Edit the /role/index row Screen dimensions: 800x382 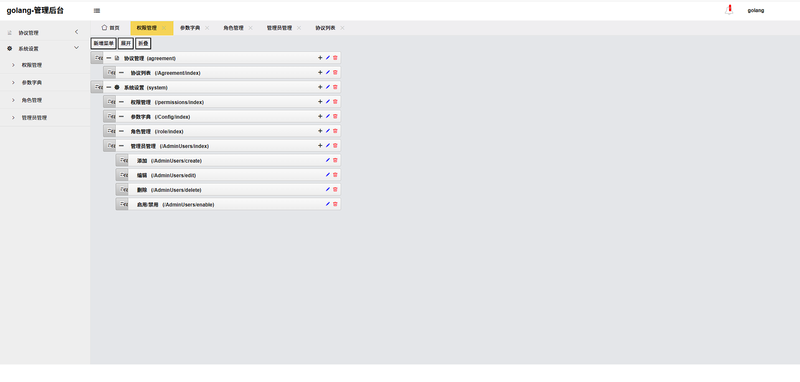click(328, 131)
